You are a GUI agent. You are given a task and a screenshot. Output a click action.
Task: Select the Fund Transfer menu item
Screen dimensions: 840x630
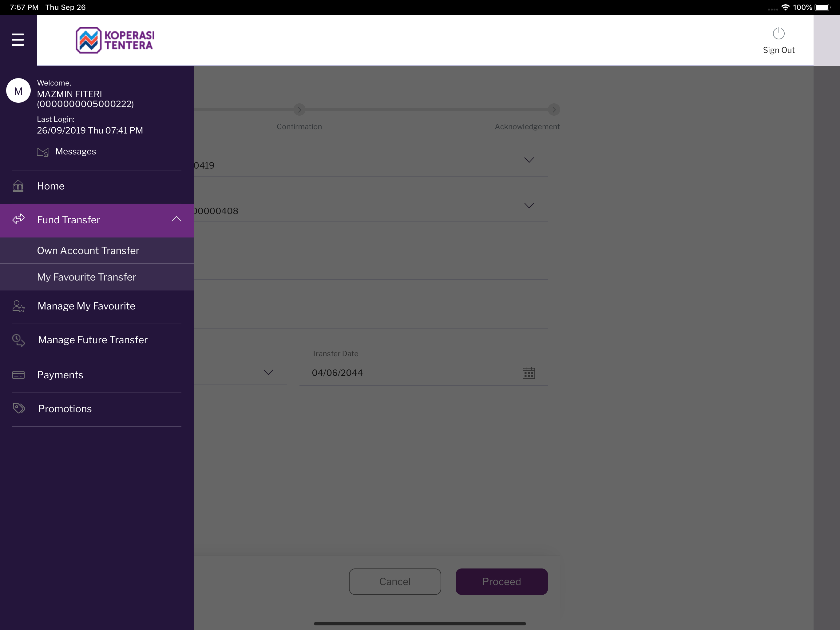97,220
